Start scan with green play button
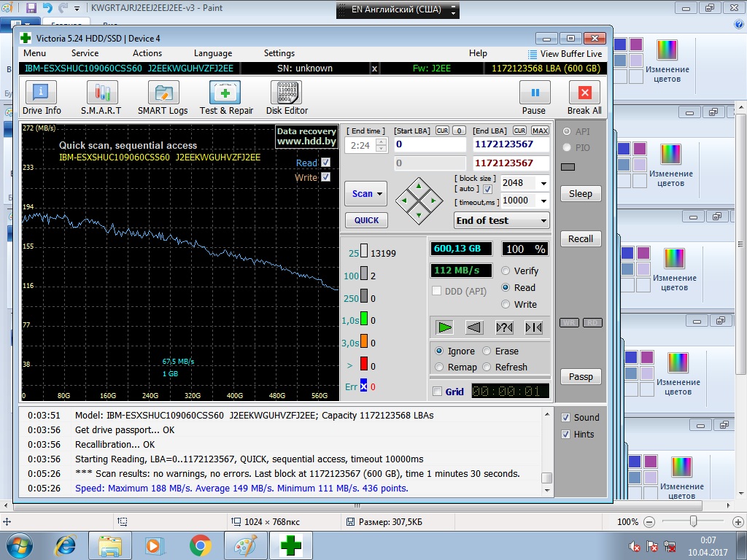The width and height of the screenshot is (747, 560). point(444,327)
